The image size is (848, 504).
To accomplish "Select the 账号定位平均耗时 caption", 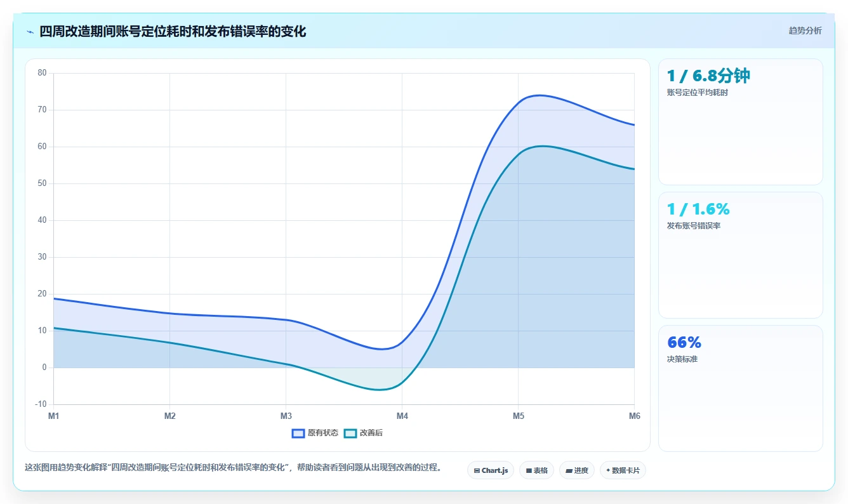I will click(x=697, y=93).
